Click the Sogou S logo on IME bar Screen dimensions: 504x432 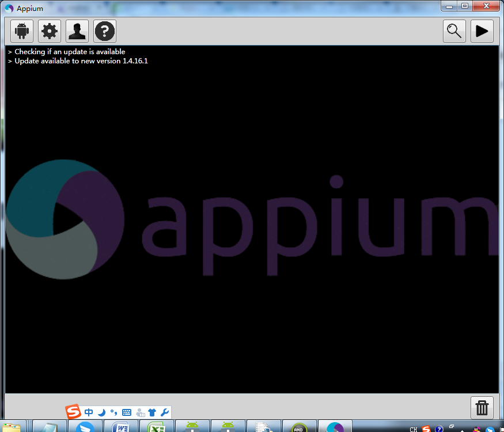tap(73, 411)
